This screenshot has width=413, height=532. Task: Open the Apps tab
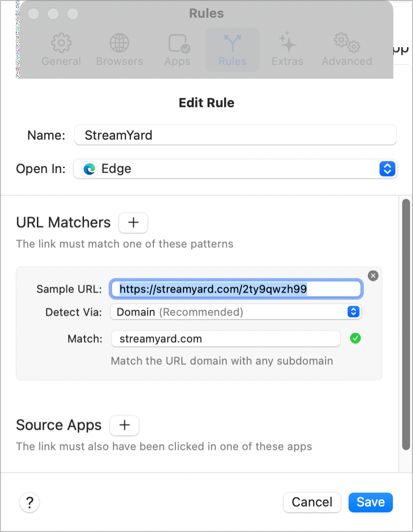[x=177, y=50]
